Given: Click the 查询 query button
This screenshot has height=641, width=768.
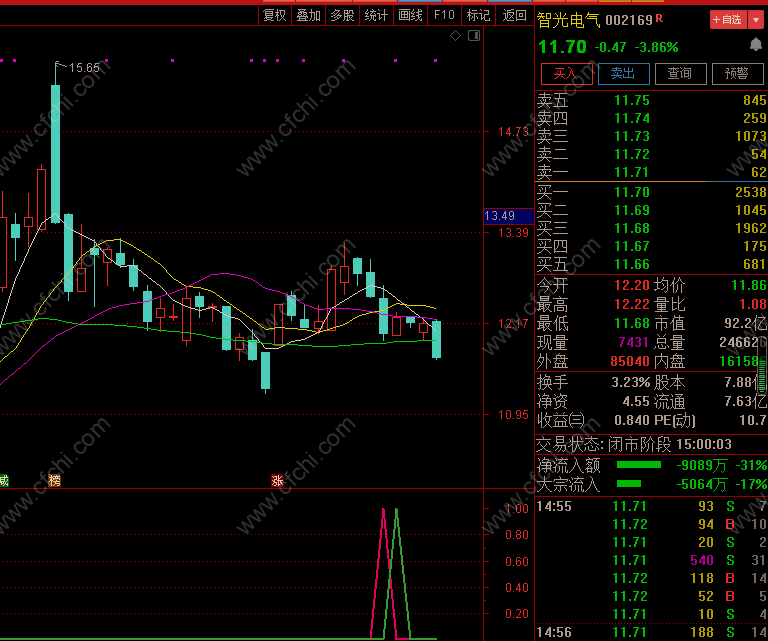Looking at the screenshot, I should click(680, 74).
